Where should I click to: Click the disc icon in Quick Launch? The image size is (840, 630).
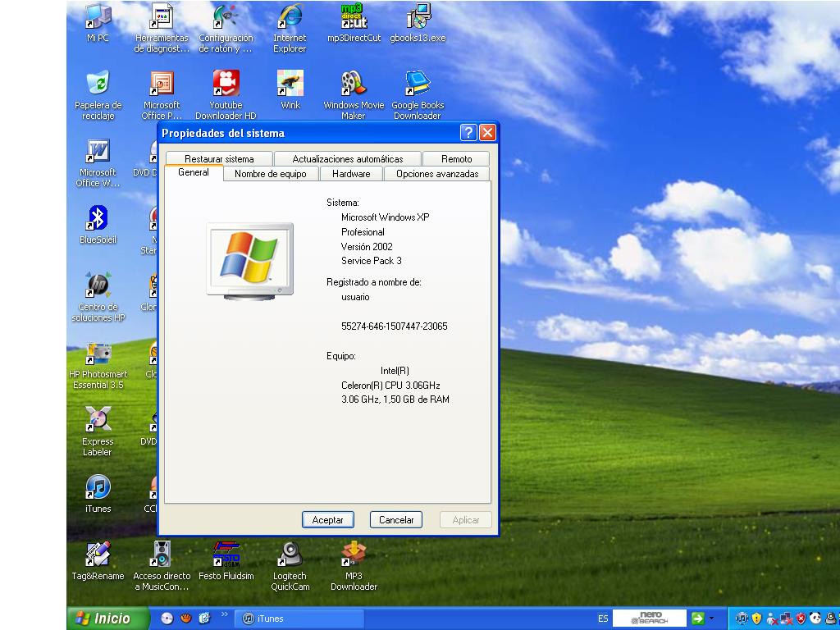(x=167, y=619)
